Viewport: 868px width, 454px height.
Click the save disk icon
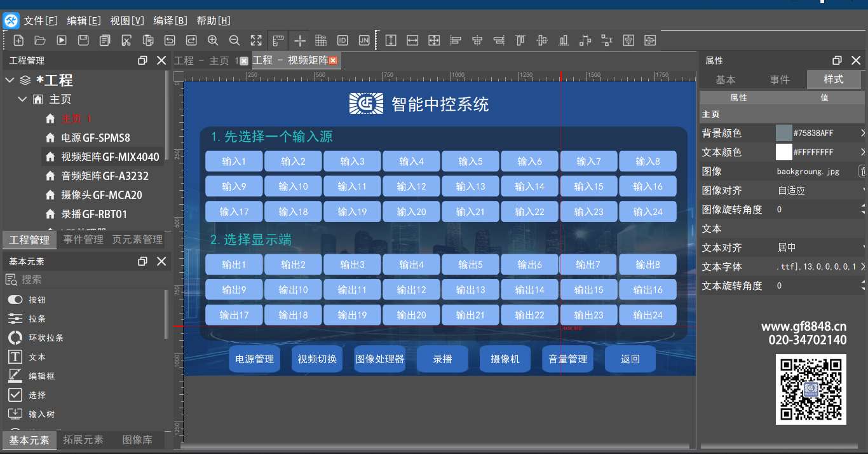click(x=83, y=41)
